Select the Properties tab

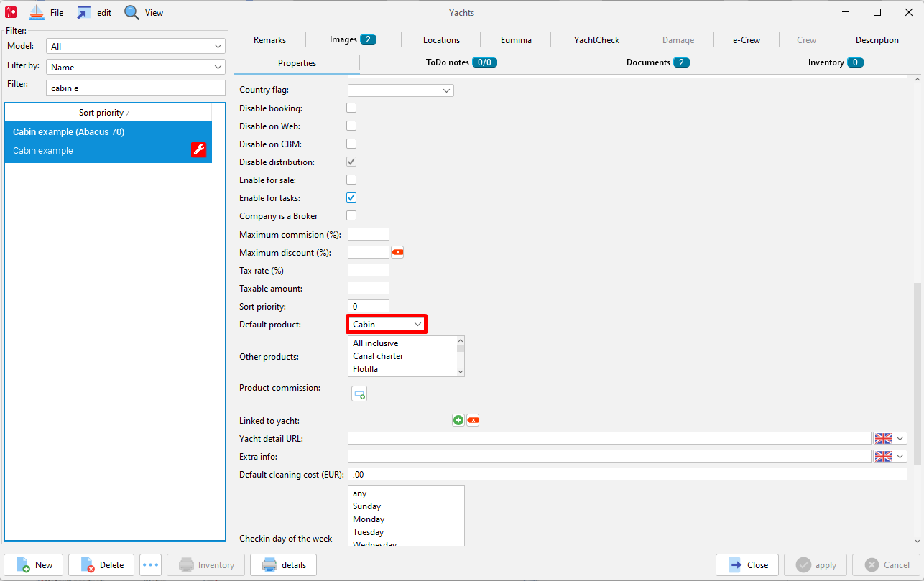pyautogui.click(x=297, y=63)
